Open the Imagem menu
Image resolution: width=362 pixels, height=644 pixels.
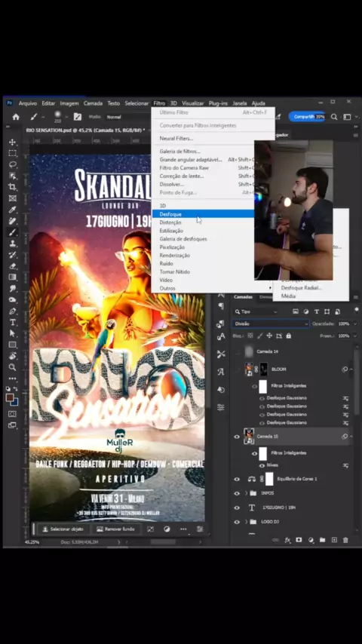tap(69, 103)
